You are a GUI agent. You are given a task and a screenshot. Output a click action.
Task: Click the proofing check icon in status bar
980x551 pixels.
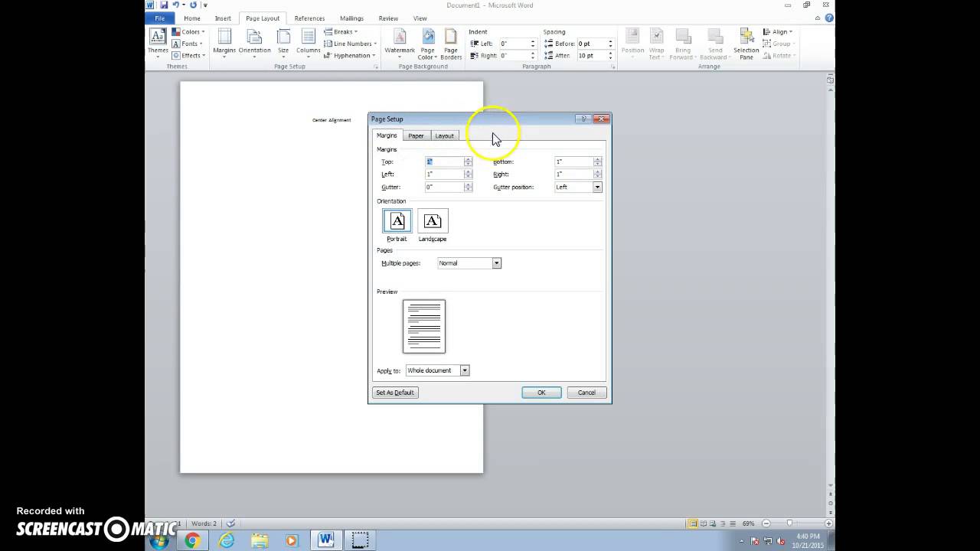[231, 523]
